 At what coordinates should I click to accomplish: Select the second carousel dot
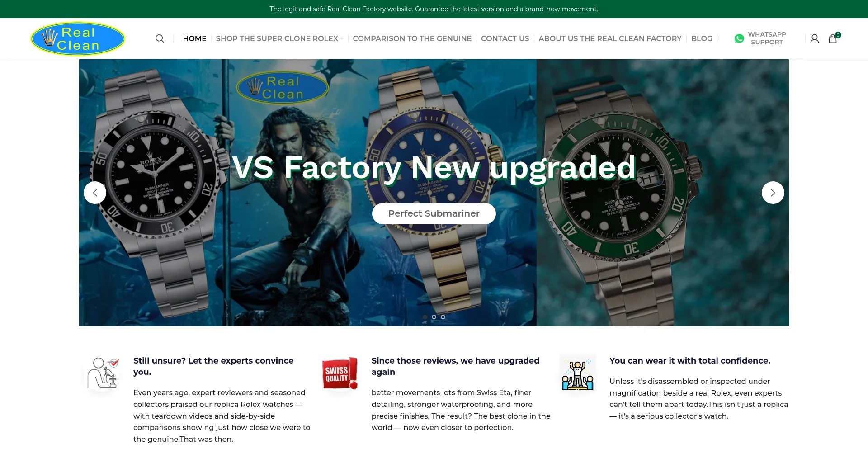tap(434, 317)
